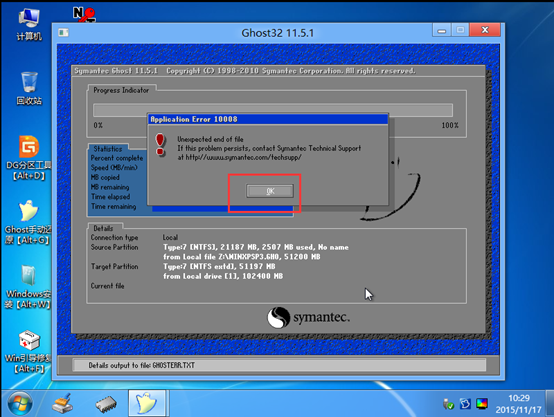Click the 'Percent complete' statistic label

click(117, 158)
